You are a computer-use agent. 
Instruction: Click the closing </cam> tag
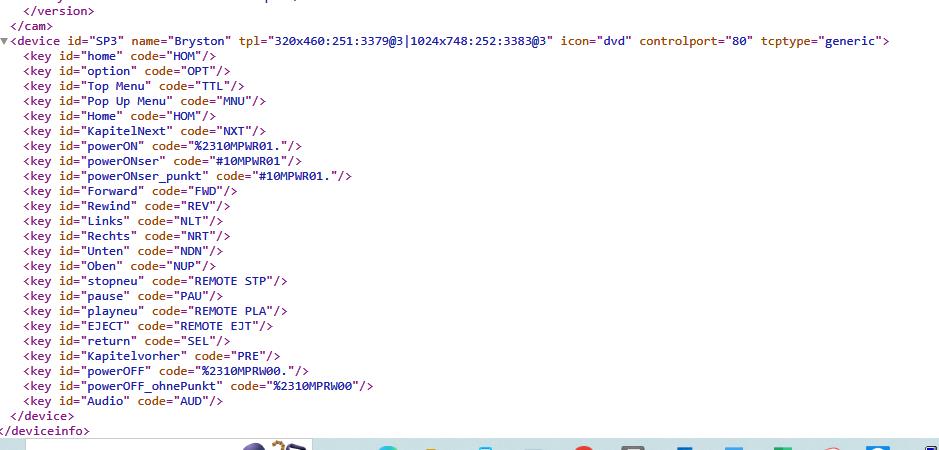[x=32, y=26]
